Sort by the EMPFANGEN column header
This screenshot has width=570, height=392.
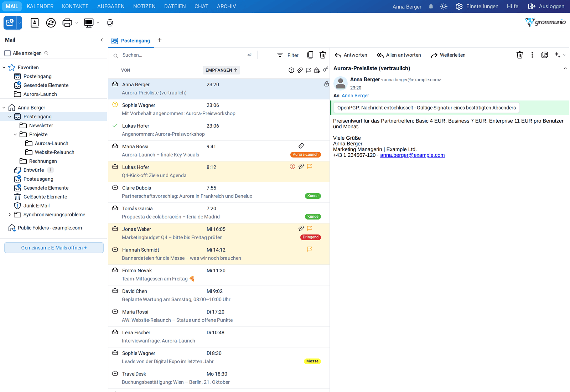[x=221, y=70]
